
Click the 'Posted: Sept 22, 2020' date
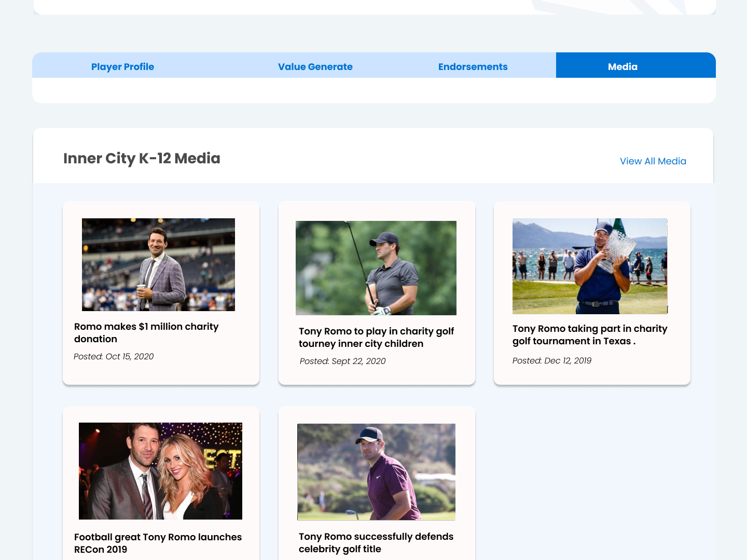tap(342, 361)
